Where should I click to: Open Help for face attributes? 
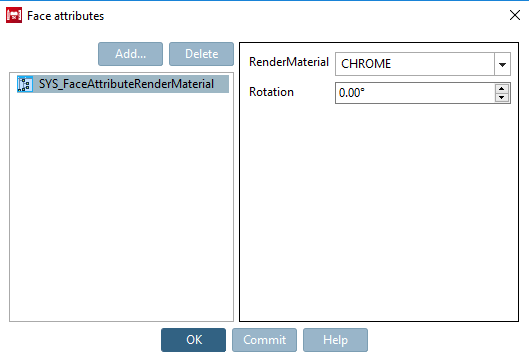(x=335, y=340)
